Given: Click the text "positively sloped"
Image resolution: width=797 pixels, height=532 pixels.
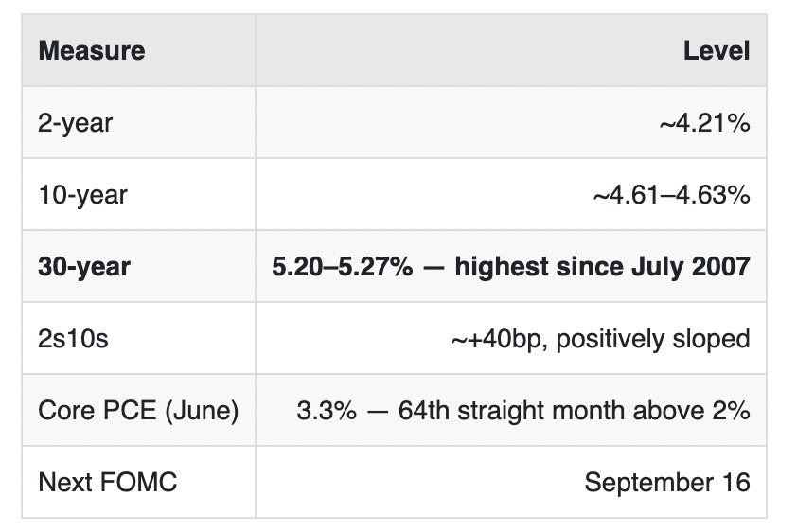Looking at the screenshot, I should click(x=653, y=339).
